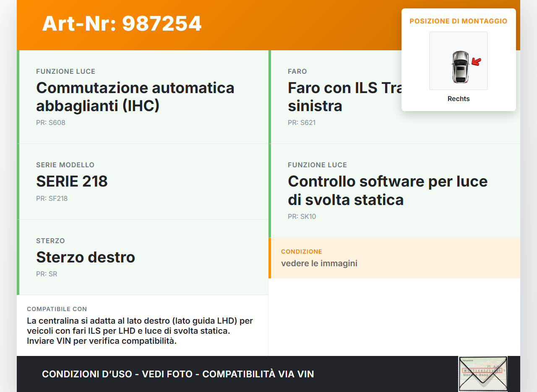
Task: Click the red arrow on the car
Action: (x=476, y=62)
